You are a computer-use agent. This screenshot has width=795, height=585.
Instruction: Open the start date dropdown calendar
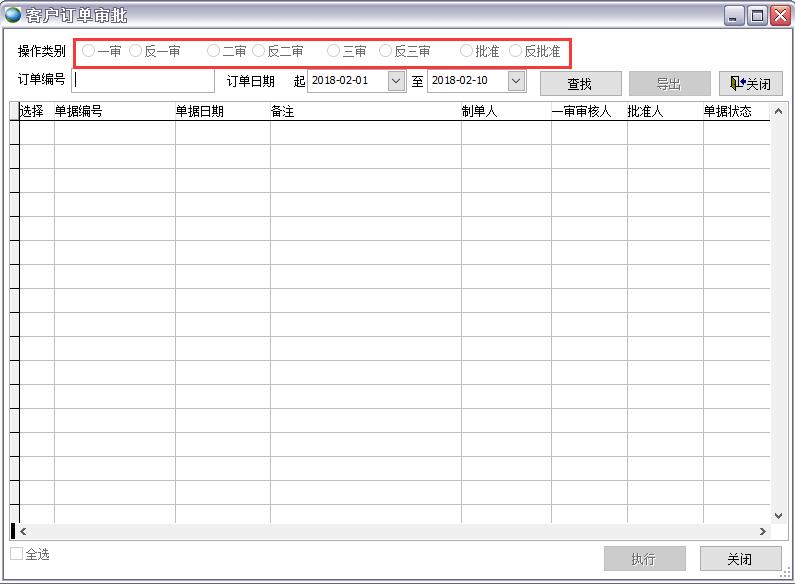[396, 81]
